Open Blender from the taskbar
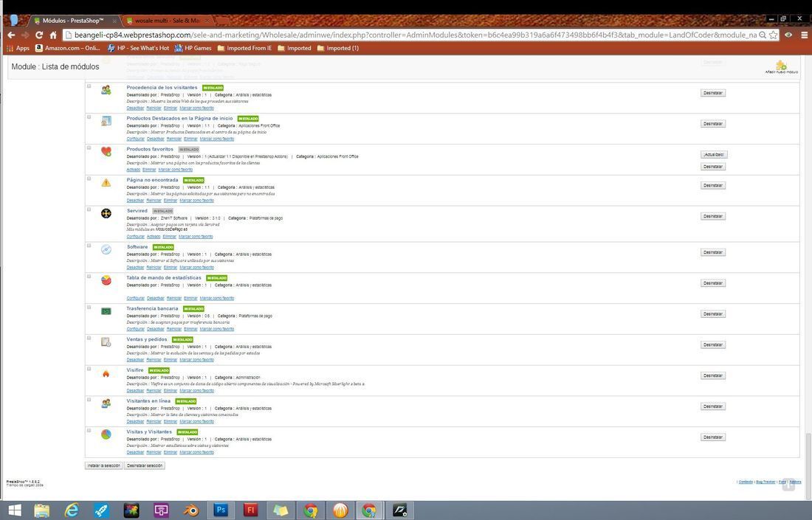The height and width of the screenshot is (520, 812). [x=191, y=510]
